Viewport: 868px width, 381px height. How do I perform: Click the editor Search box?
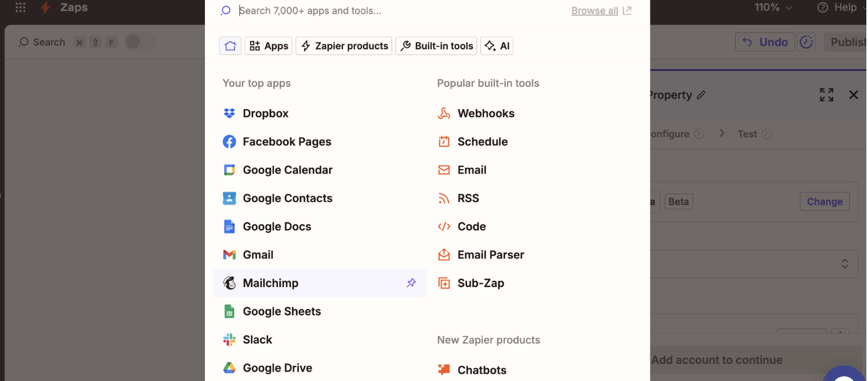(68, 42)
